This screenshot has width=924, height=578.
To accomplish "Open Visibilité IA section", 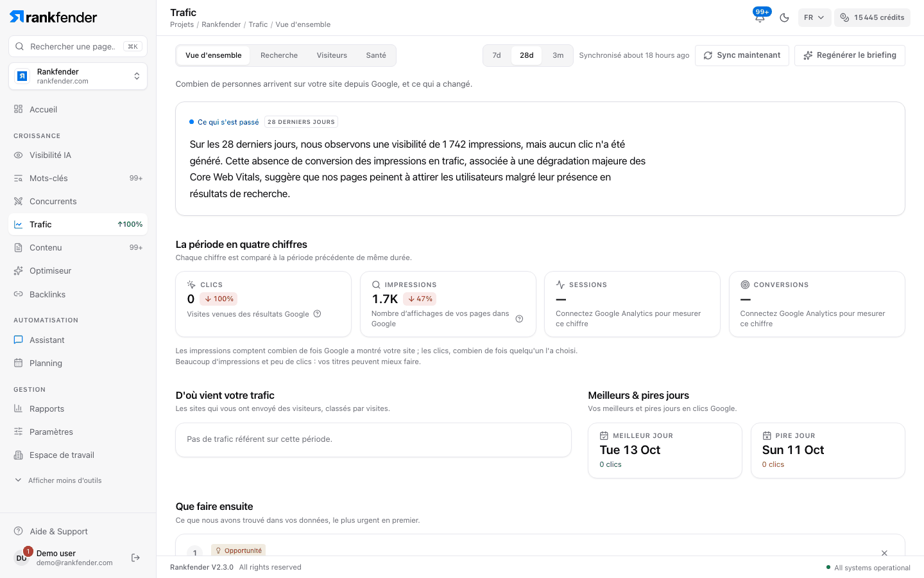I will [x=78, y=155].
